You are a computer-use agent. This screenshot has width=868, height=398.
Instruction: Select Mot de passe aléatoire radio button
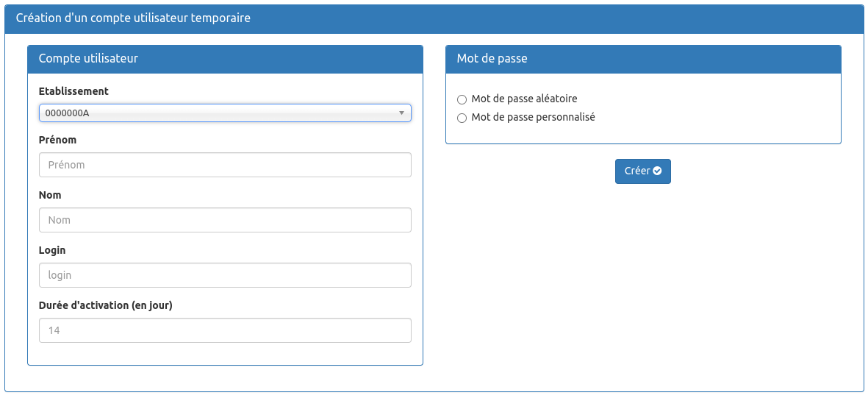[462, 100]
